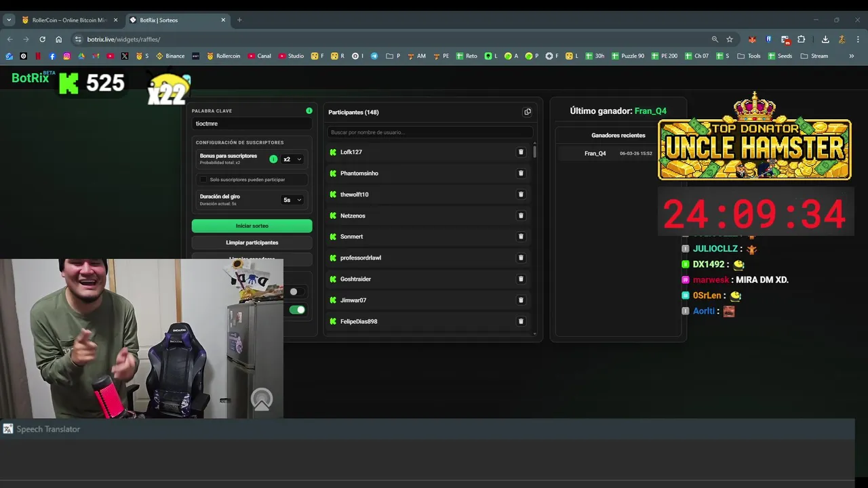Open spin duration 5s dropdown
Screen dimensions: 868x488
click(292, 200)
